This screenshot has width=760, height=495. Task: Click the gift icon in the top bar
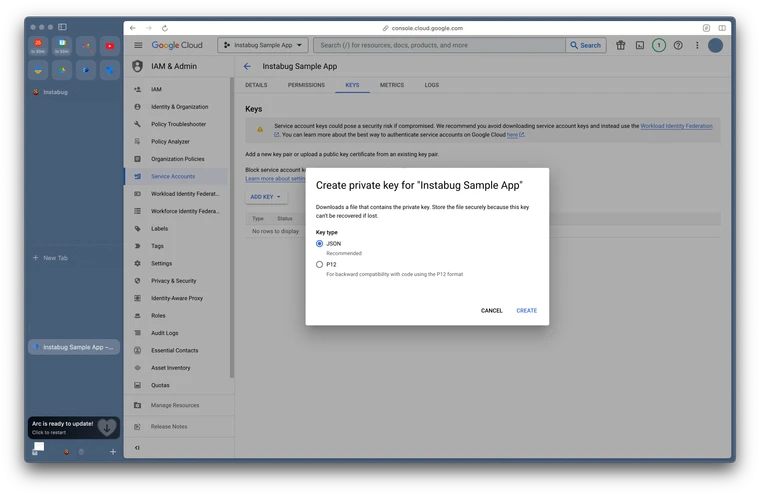coord(621,45)
